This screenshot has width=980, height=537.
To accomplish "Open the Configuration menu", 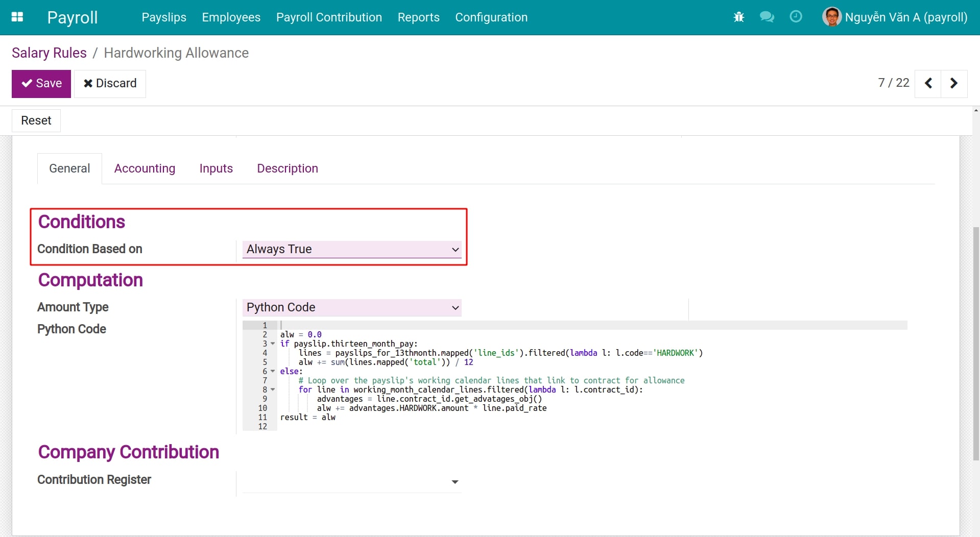I will tap(491, 17).
